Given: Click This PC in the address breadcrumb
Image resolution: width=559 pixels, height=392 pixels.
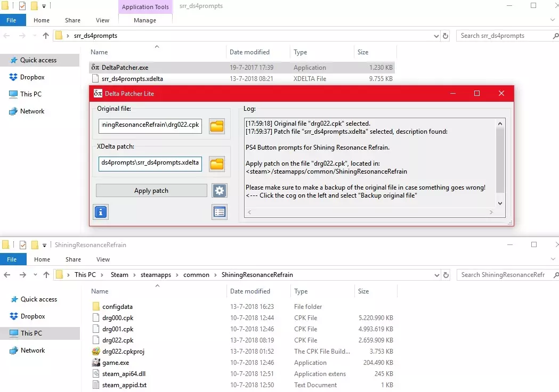Looking at the screenshot, I should pyautogui.click(x=85, y=275).
